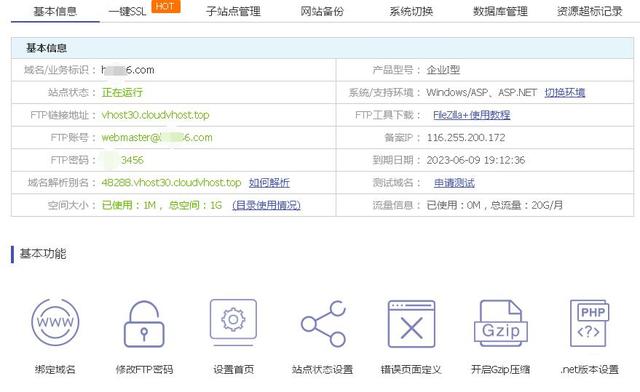Click the 错误页面定义 label
640x392 pixels.
(x=411, y=370)
